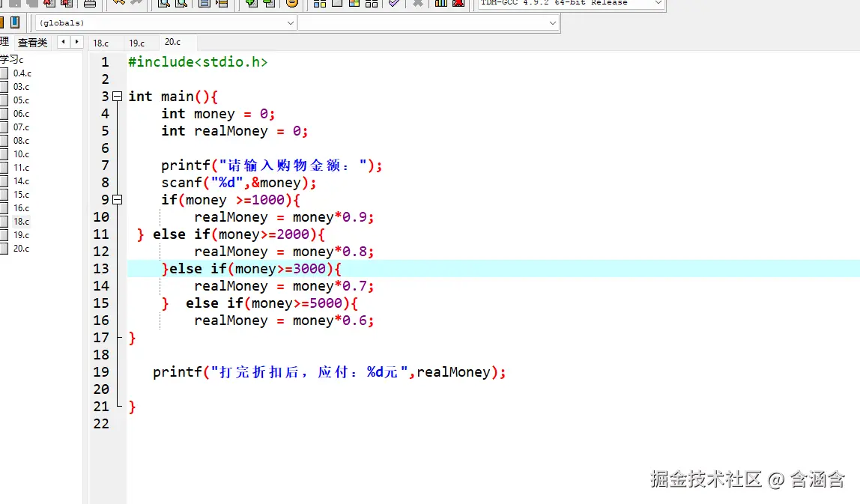Image resolution: width=860 pixels, height=504 pixels.
Task: Open 08.c in the project tree
Action: pos(22,140)
